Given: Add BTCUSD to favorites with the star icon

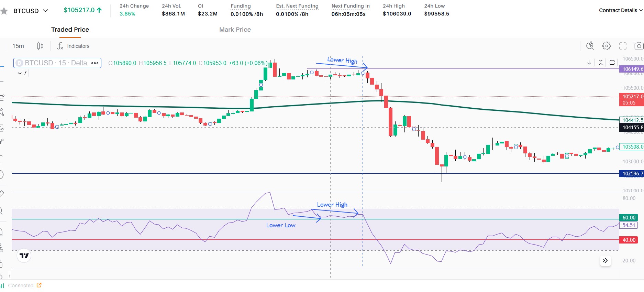Looking at the screenshot, I should click(4, 11).
